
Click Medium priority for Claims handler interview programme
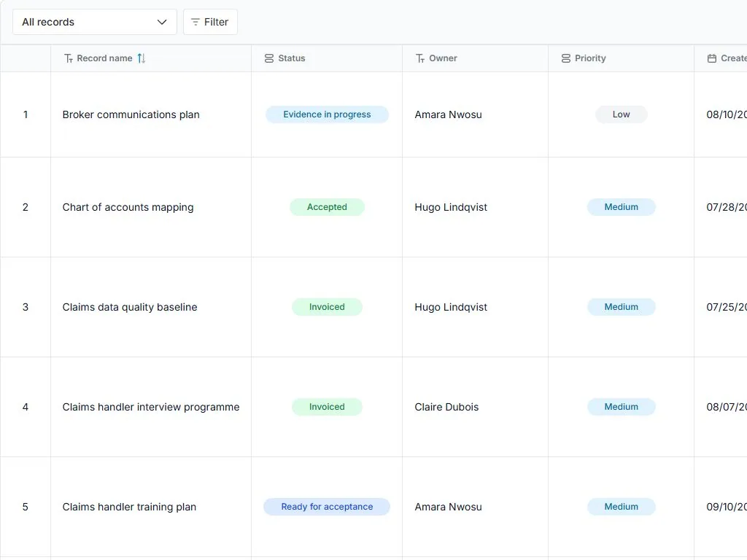point(622,407)
